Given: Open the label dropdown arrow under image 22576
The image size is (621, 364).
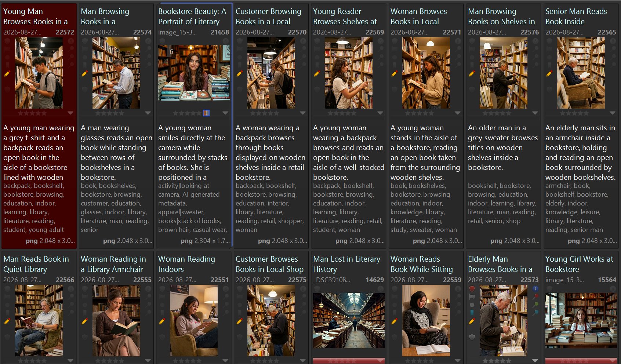Looking at the screenshot, I should pos(535,113).
